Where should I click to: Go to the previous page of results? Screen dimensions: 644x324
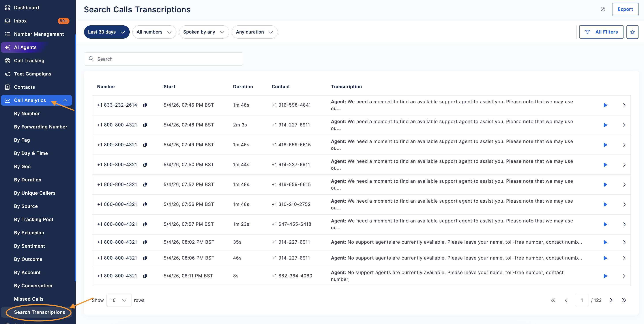[x=566, y=300]
